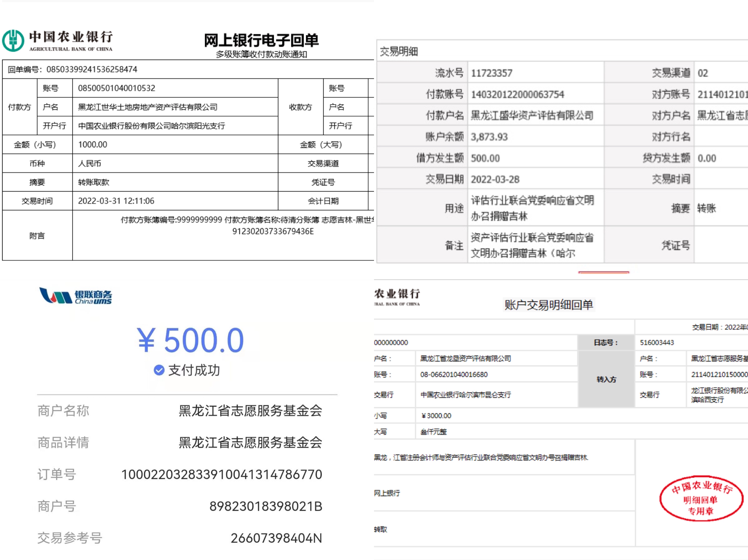Click the amount ¥3000.00

click(x=436, y=416)
